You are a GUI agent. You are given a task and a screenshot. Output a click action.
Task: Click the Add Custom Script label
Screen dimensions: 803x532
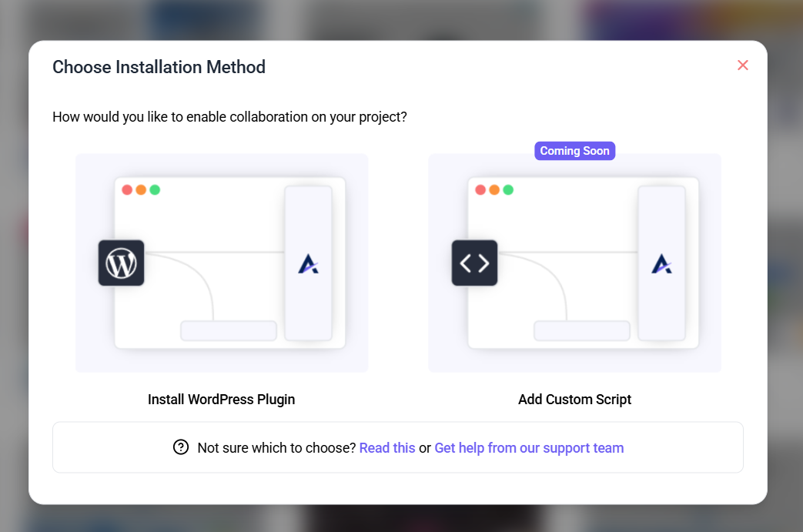coord(574,400)
